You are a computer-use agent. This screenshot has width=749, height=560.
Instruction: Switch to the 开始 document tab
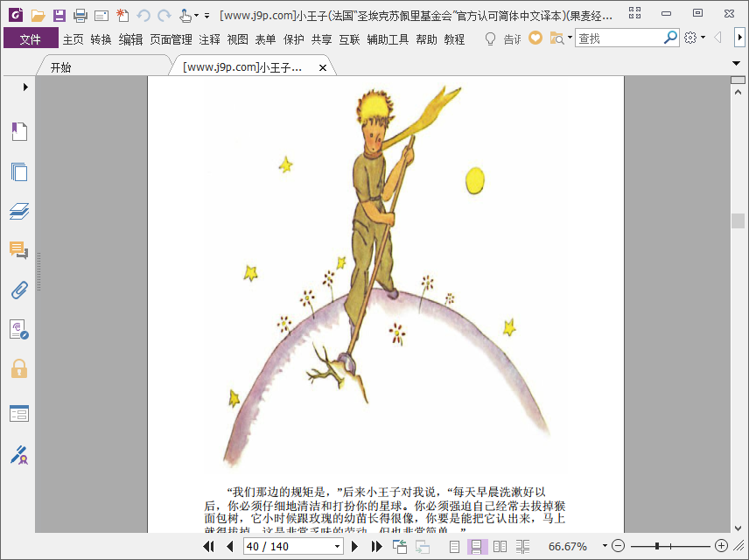pos(102,66)
